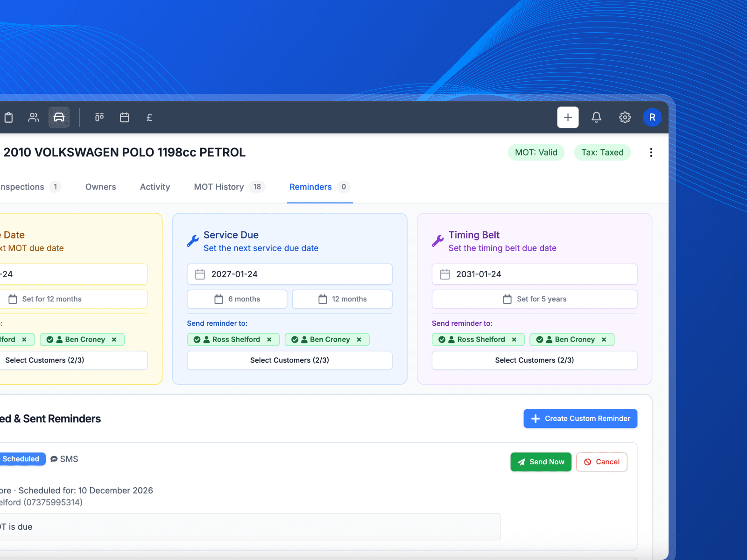747x560 pixels.
Task: Remove Ben Croney from MOT reminder
Action: pos(114,340)
